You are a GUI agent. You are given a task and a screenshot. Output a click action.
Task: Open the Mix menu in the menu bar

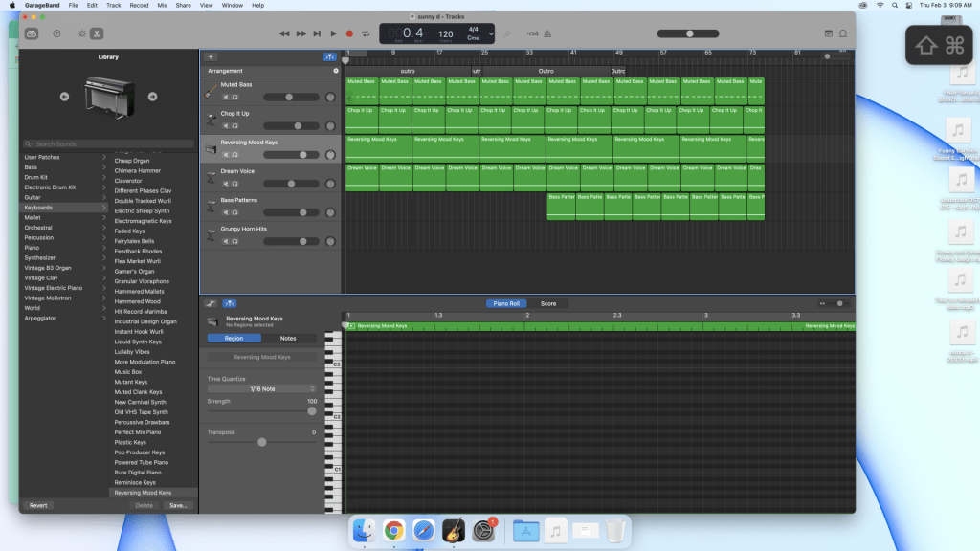pos(162,5)
